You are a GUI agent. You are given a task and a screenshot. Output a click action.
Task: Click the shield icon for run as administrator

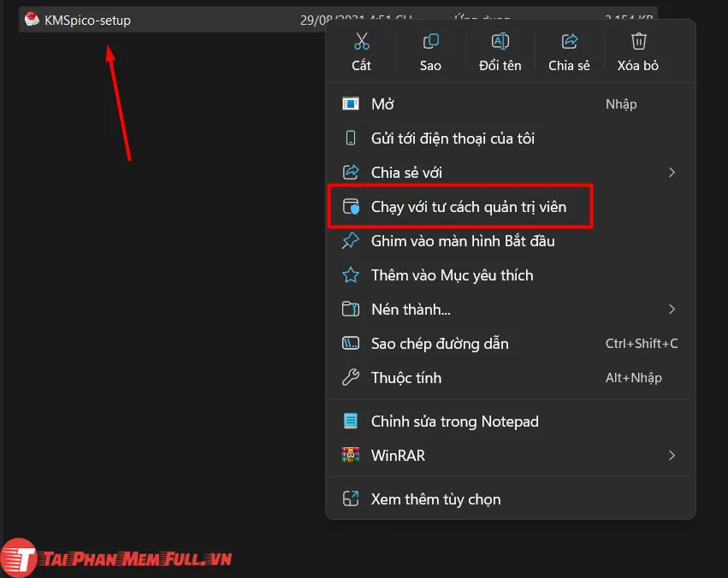pyautogui.click(x=351, y=207)
